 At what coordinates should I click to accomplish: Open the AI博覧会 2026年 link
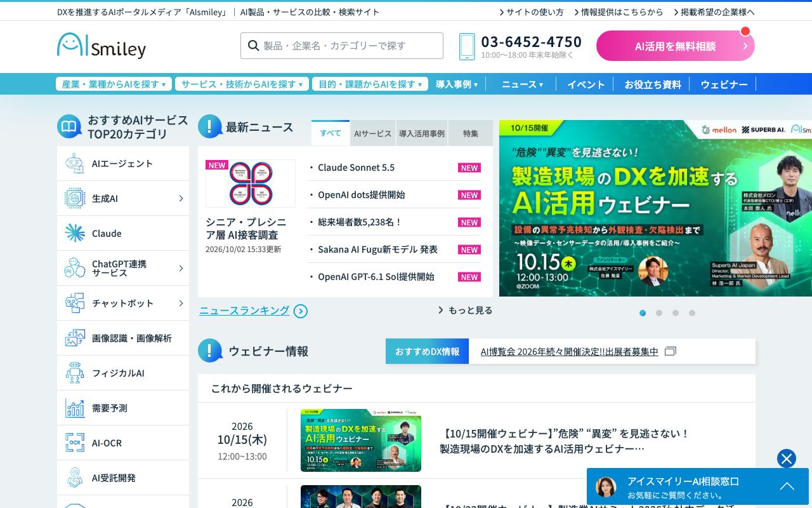[x=570, y=351]
